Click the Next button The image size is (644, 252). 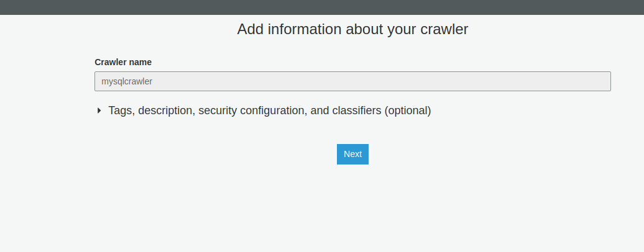pyautogui.click(x=352, y=154)
